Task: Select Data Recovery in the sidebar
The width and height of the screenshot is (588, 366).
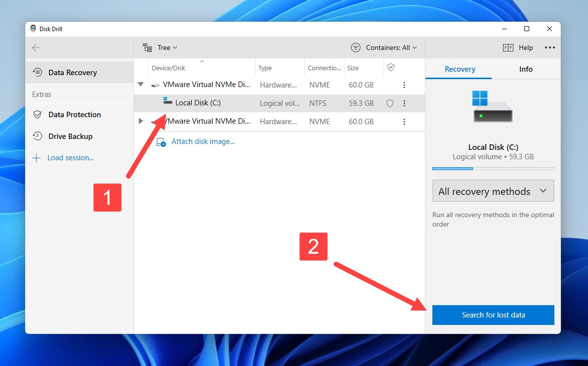Action: coord(80,72)
